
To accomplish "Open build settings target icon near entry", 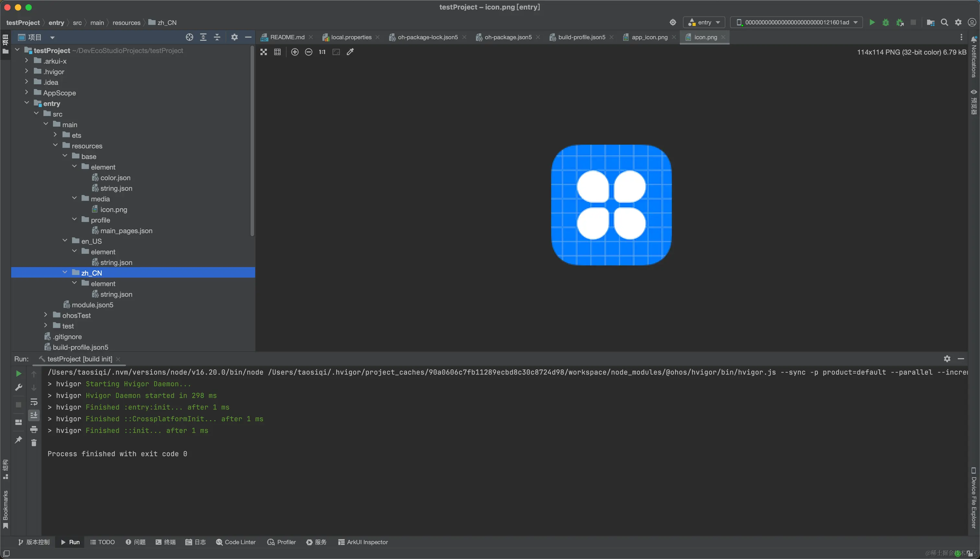I will coord(673,22).
